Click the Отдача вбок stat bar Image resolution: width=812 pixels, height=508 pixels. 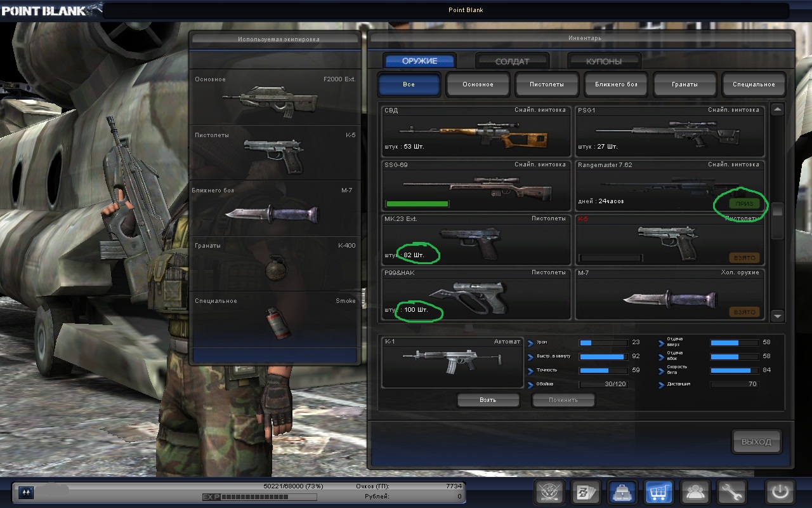click(733, 357)
